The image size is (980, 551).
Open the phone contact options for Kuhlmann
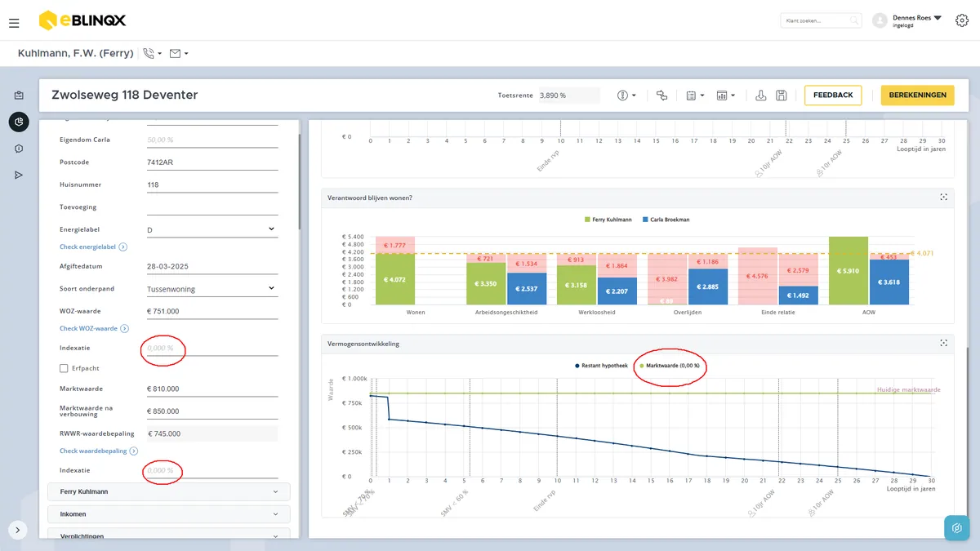(152, 54)
